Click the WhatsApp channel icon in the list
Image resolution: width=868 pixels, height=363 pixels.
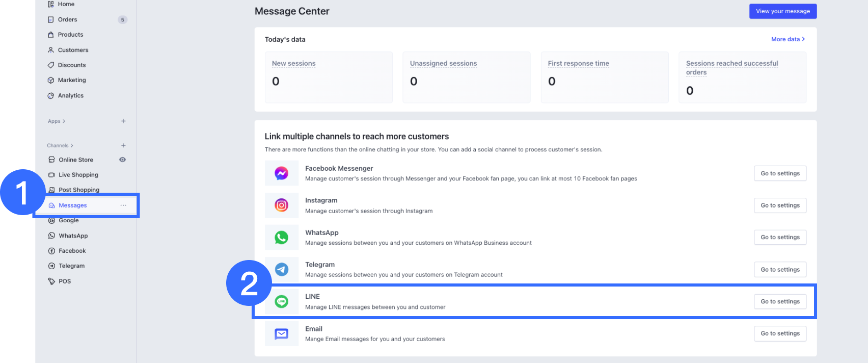pos(281,238)
